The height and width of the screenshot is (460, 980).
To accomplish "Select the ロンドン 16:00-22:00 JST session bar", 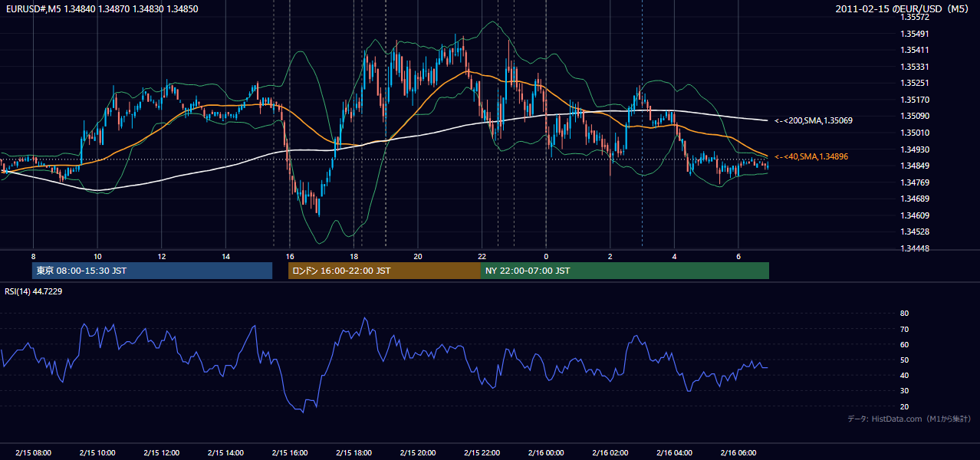I will pyautogui.click(x=384, y=271).
